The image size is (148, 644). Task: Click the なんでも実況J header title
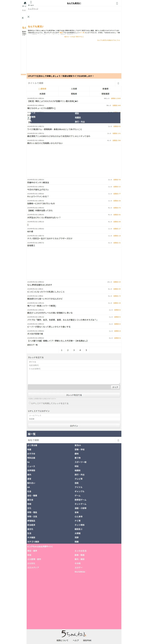(x=74, y=3)
